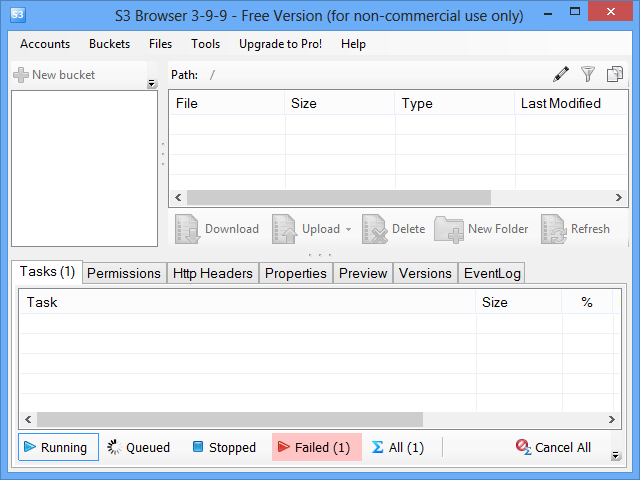Click the New bucket plus icon
640x480 pixels.
coord(21,75)
